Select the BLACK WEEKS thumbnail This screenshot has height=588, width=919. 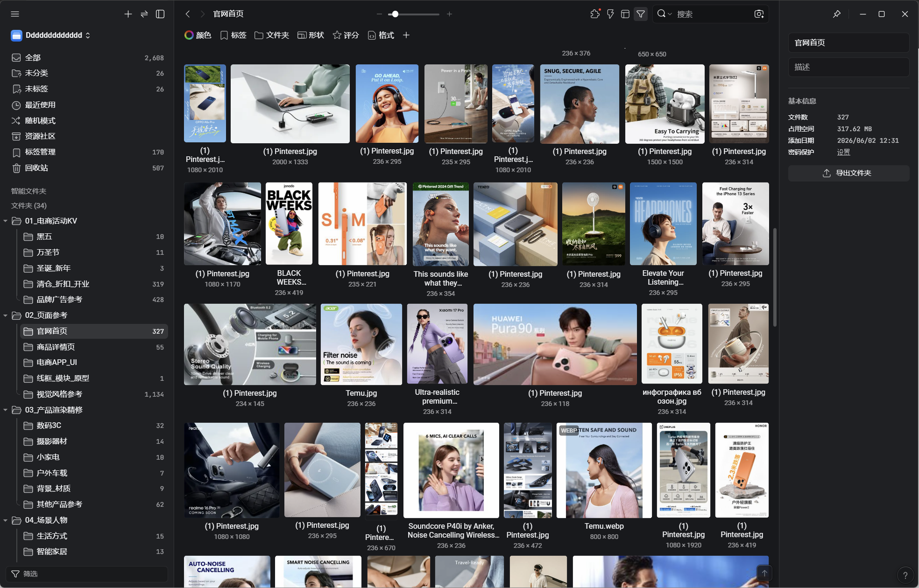(289, 224)
